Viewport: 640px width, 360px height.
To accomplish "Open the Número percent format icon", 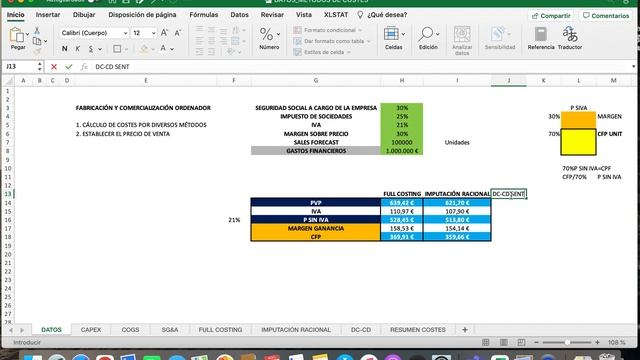I will 267,34.
